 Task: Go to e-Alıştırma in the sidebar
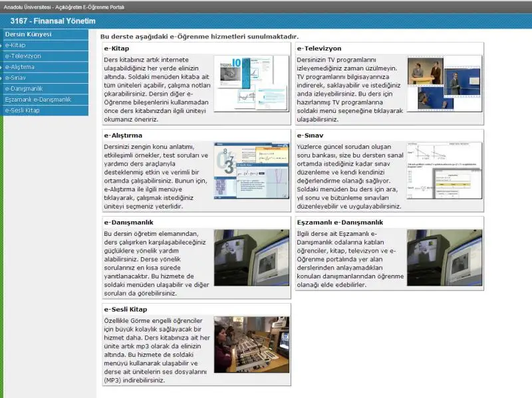(20, 67)
